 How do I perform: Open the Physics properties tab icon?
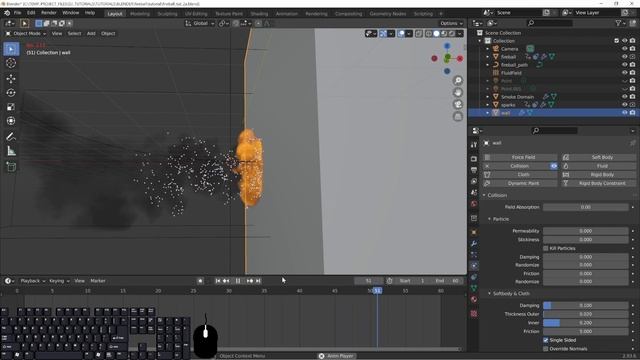[473, 266]
